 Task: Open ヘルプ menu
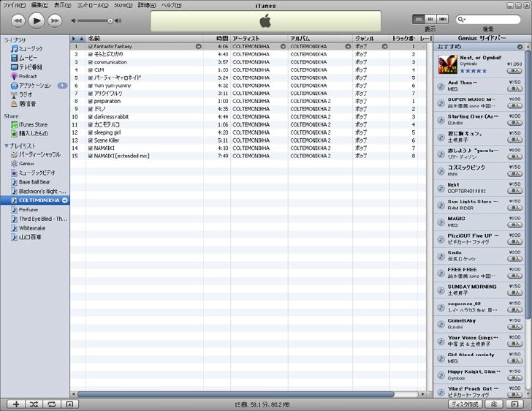[x=171, y=5]
